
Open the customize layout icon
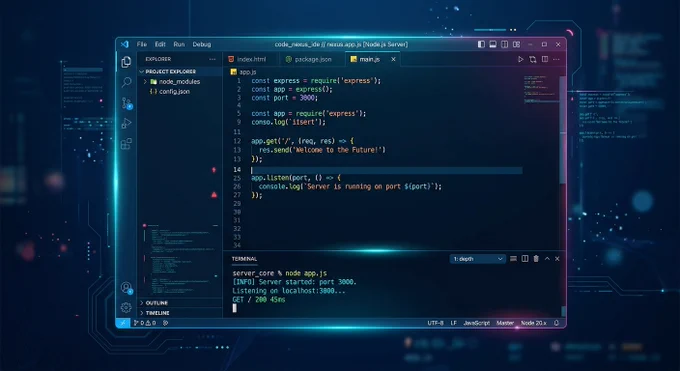[516, 44]
